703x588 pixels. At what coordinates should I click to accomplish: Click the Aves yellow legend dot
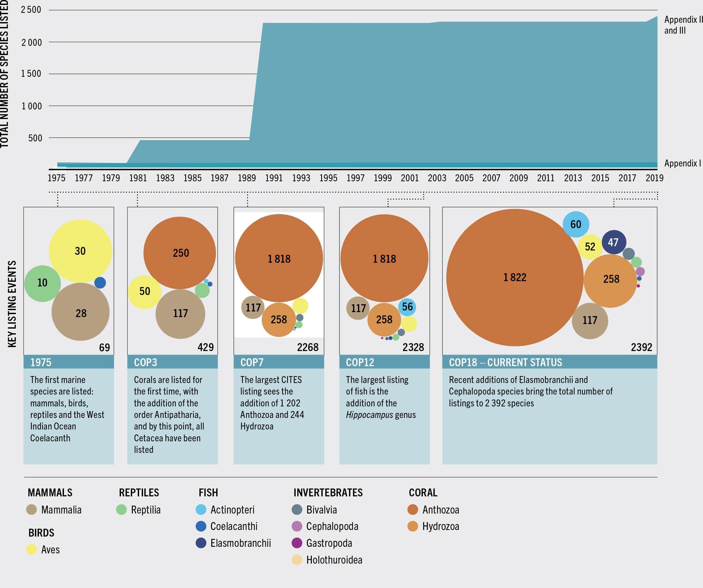pos(31,549)
